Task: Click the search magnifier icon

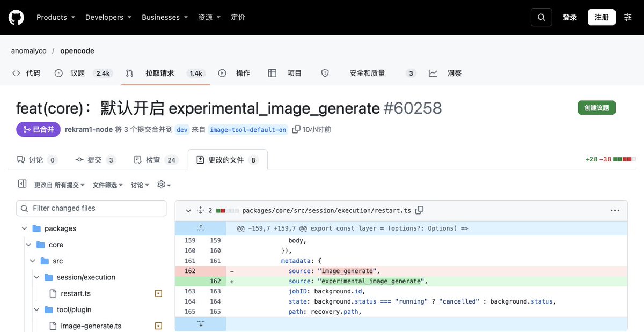Action: coord(541,17)
